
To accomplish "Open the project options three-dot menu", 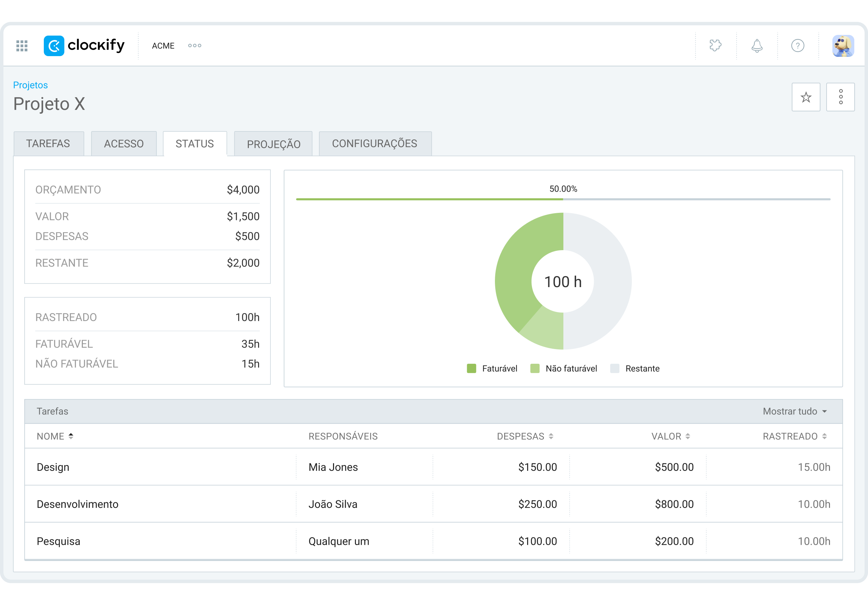I will pos(840,97).
